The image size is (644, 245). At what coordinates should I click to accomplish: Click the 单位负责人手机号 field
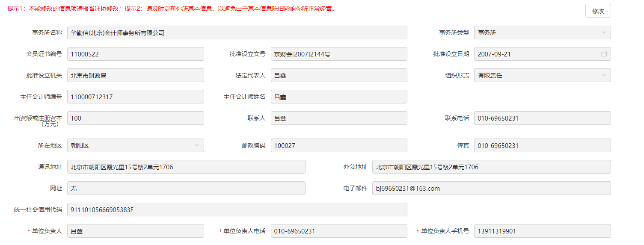click(x=542, y=231)
